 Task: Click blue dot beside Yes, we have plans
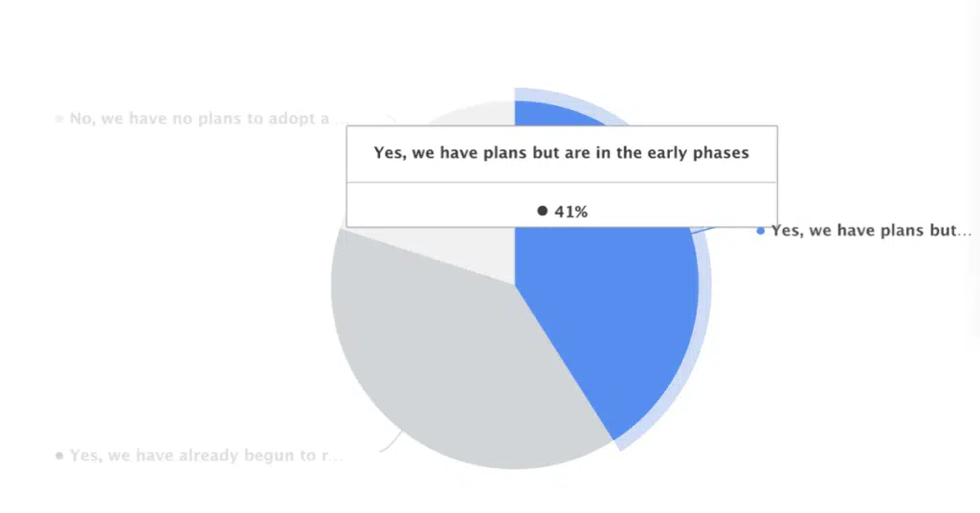[x=761, y=232]
